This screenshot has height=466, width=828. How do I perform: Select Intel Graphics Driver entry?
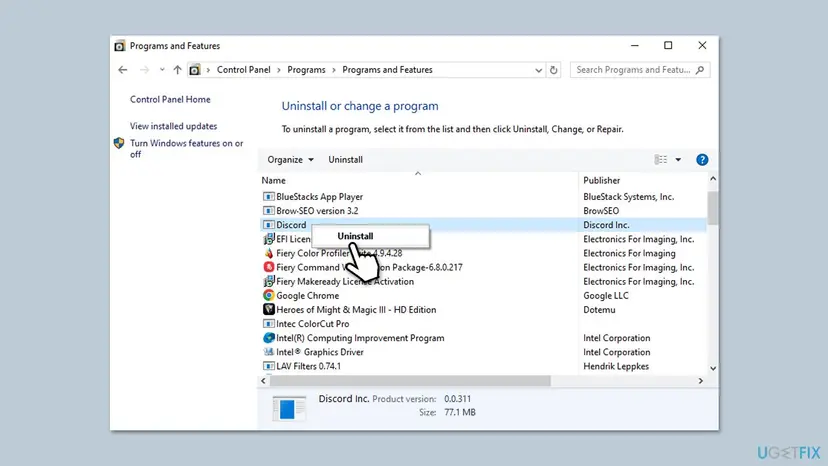319,352
